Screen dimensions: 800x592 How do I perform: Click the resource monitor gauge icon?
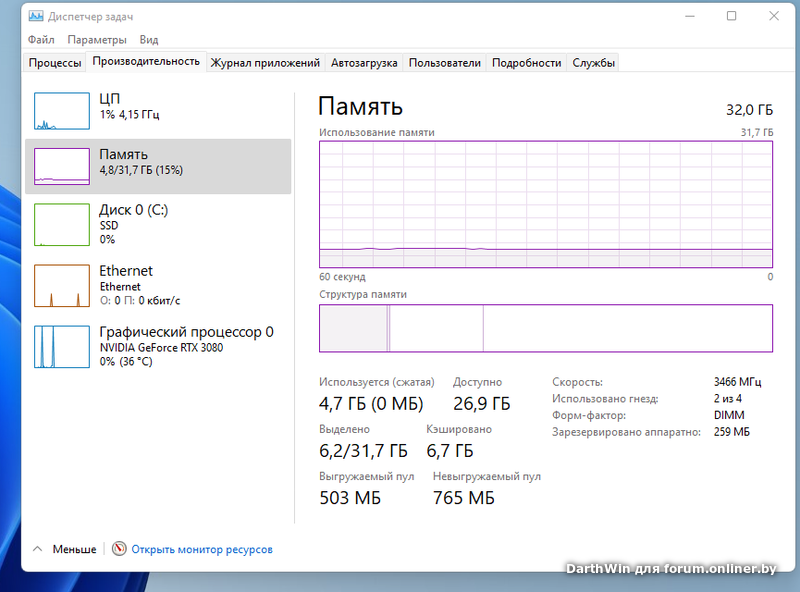pos(119,549)
